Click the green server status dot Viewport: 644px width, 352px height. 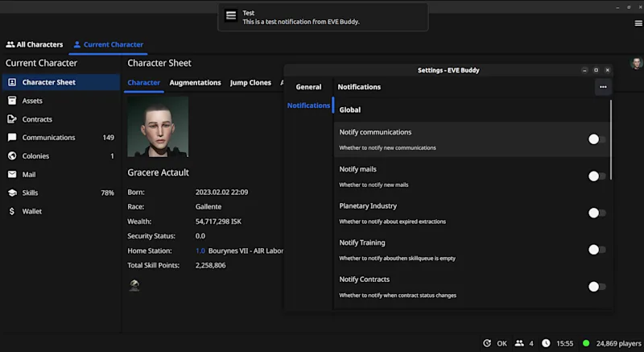click(586, 343)
